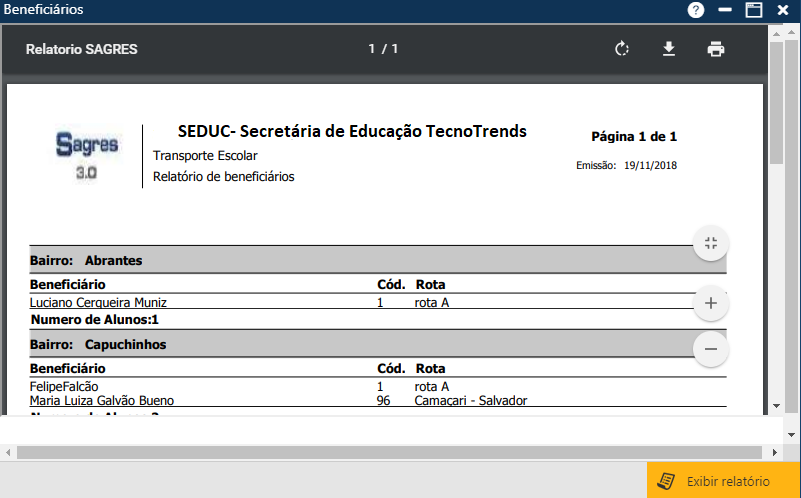Zoom out with the minus button

pos(711,349)
